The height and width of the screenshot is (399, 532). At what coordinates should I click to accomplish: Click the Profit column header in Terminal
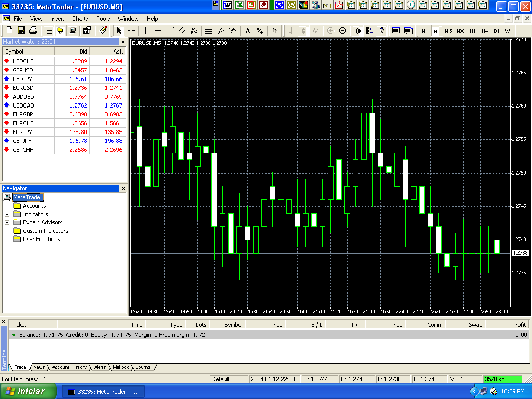[507, 325]
